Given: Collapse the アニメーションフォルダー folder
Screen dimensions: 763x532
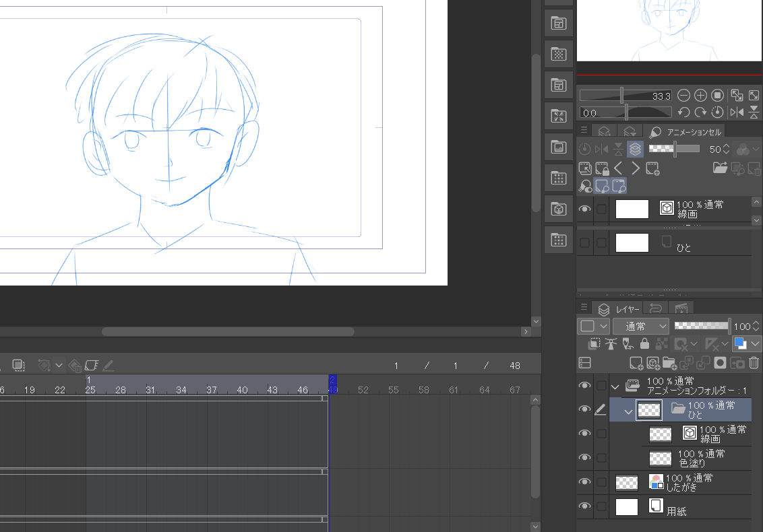Looking at the screenshot, I should 615,387.
